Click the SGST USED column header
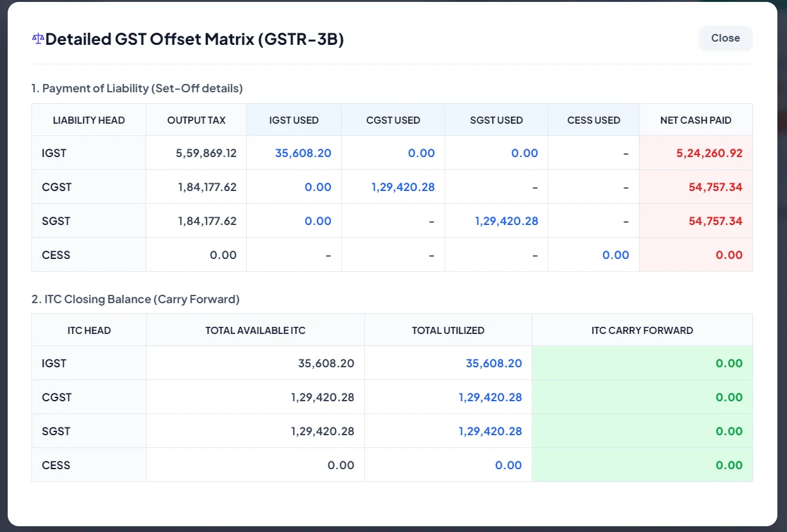Image resolution: width=787 pixels, height=532 pixels. 496,120
